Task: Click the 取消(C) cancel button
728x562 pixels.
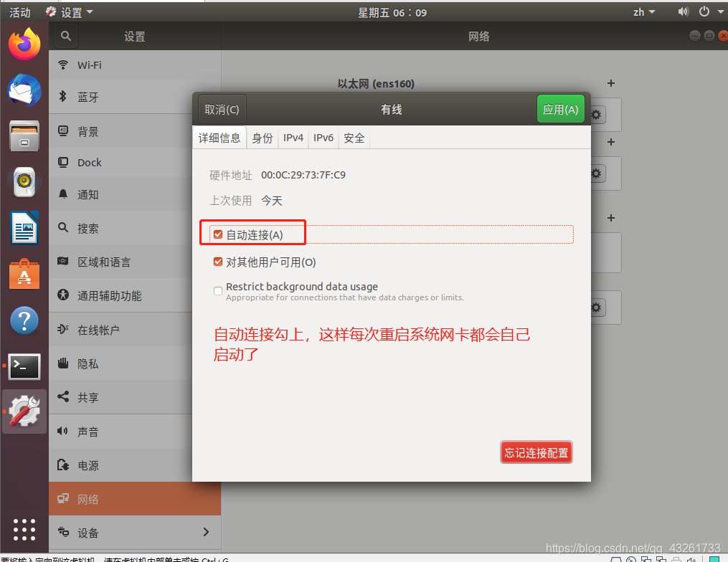Action: [222, 110]
